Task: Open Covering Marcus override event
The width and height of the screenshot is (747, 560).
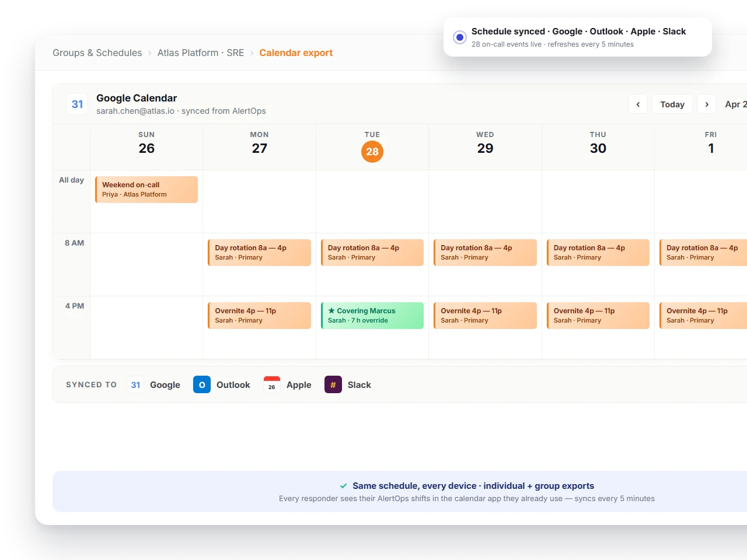Action: 372,316
